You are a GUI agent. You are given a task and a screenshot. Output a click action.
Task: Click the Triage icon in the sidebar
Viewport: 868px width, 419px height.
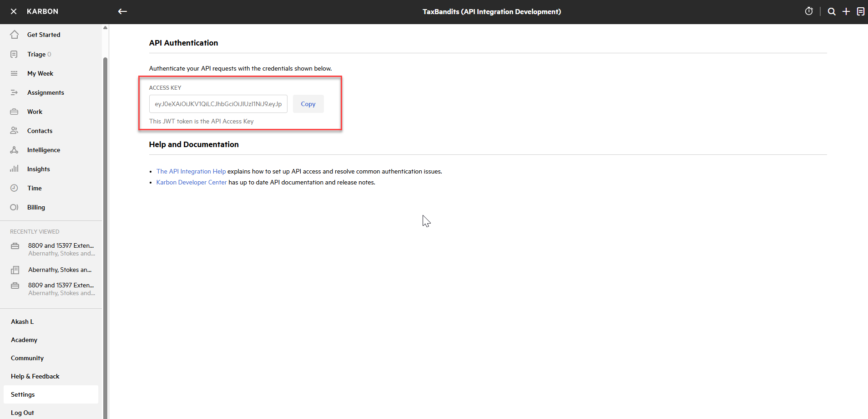point(14,54)
